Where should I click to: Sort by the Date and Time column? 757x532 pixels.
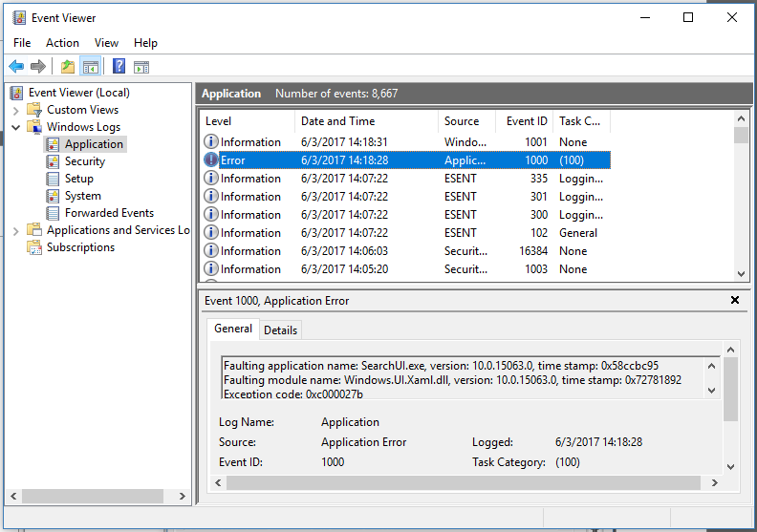click(366, 121)
